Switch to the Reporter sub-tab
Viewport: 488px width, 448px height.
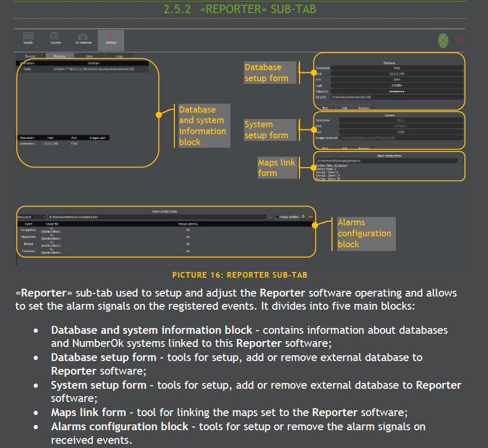click(60, 56)
